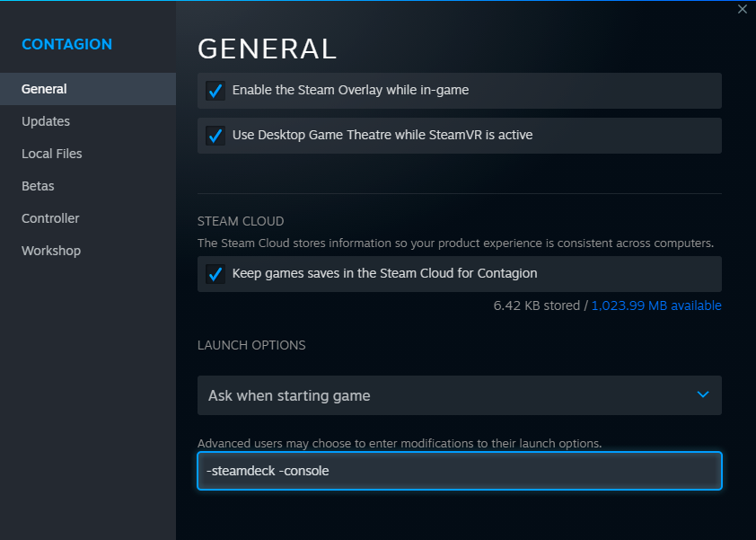Click the Steam Cloud description text

(x=455, y=243)
